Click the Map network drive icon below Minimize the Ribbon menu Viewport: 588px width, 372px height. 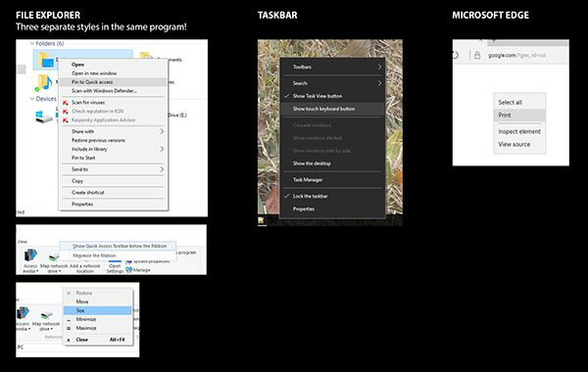click(54, 257)
